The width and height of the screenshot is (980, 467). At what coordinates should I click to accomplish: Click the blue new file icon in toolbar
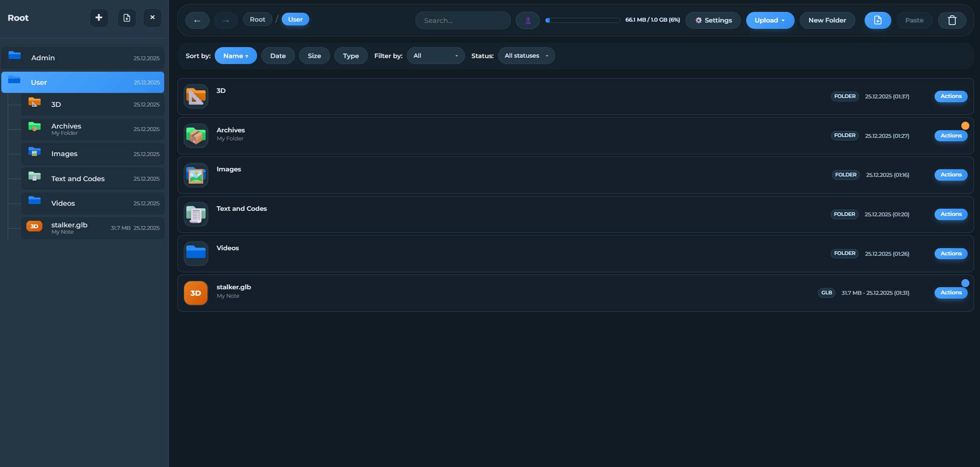tap(877, 20)
